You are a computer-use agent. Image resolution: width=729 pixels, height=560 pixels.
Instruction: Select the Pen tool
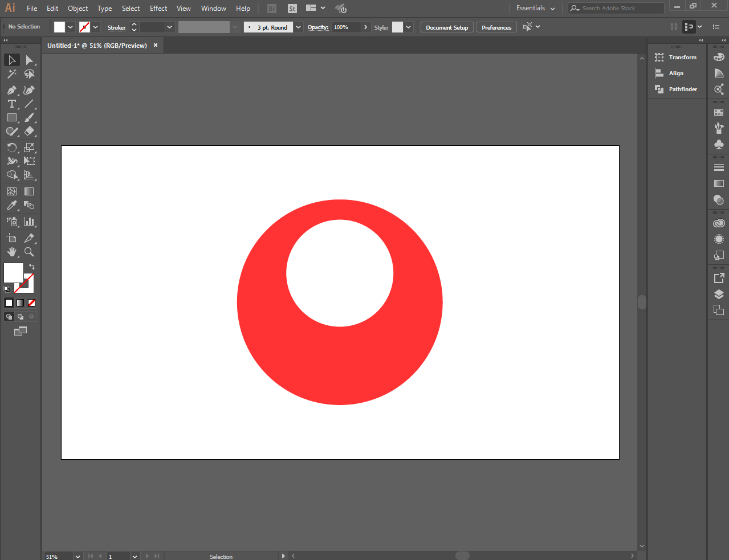point(12,90)
